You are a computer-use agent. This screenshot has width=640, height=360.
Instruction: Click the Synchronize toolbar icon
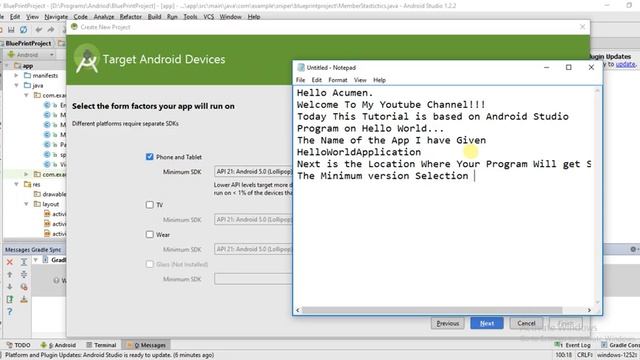(x=24, y=29)
